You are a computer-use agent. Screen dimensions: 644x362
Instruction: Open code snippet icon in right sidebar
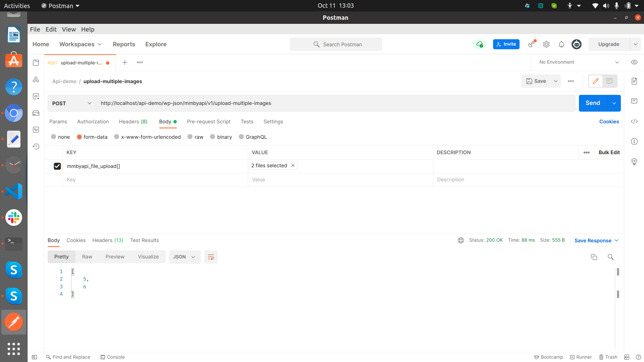pyautogui.click(x=634, y=121)
